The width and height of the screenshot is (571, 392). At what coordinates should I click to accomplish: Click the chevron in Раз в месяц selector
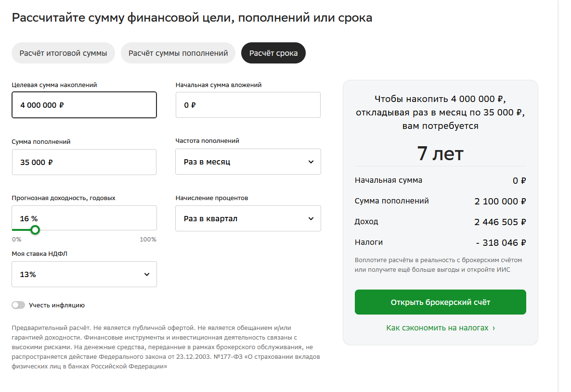pyautogui.click(x=311, y=162)
